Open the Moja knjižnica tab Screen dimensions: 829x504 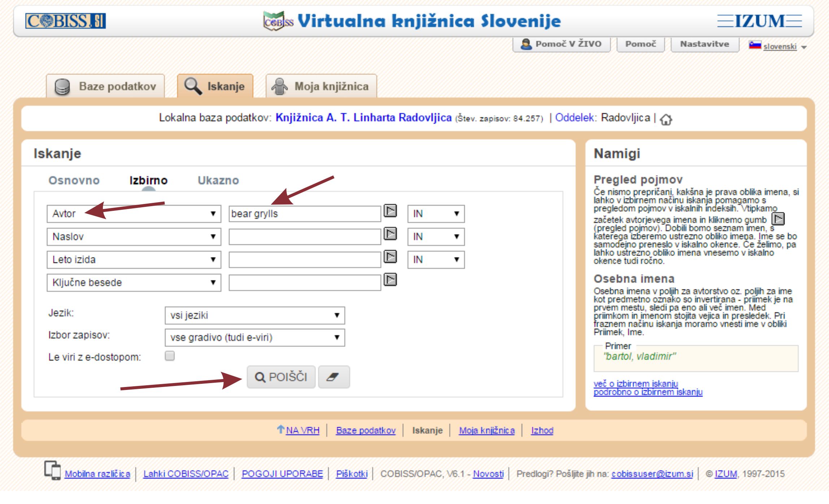point(321,86)
